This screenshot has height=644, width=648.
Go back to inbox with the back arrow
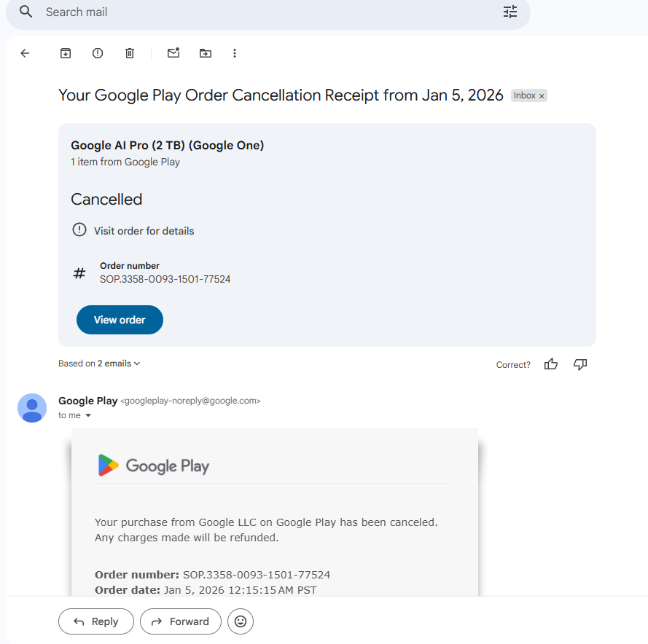tap(25, 53)
